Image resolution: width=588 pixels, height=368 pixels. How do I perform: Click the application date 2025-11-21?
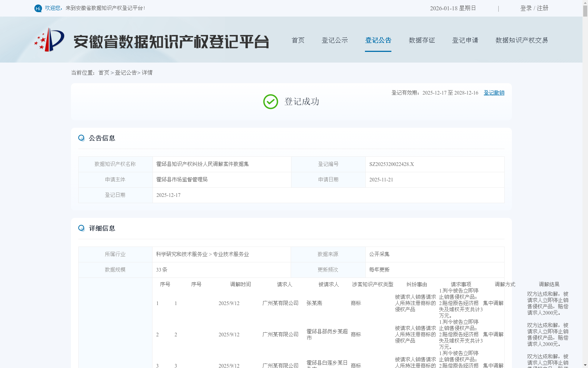click(381, 180)
